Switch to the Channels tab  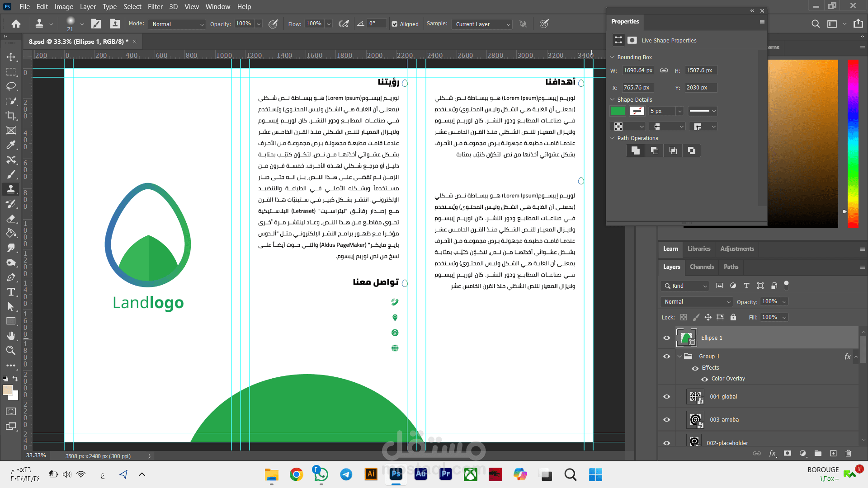pos(702,267)
